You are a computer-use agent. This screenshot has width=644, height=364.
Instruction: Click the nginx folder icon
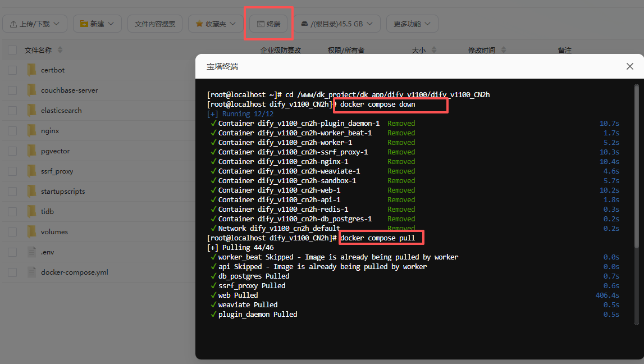point(31,131)
